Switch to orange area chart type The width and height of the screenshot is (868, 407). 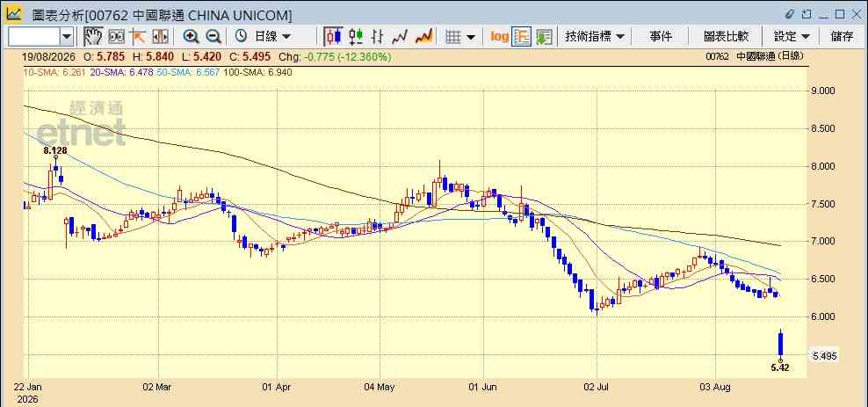pyautogui.click(x=423, y=37)
